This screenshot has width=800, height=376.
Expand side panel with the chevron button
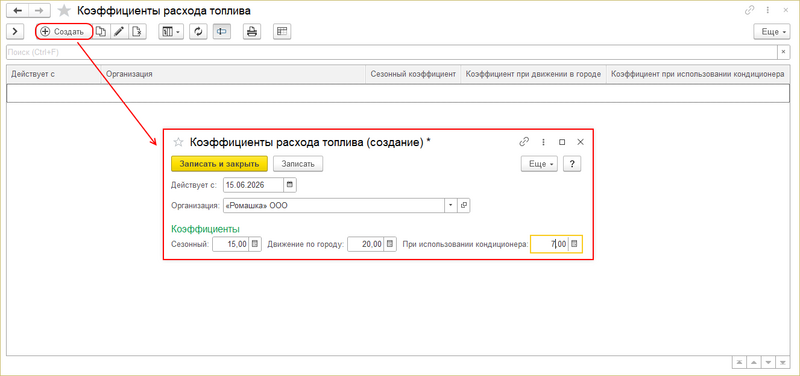15,32
